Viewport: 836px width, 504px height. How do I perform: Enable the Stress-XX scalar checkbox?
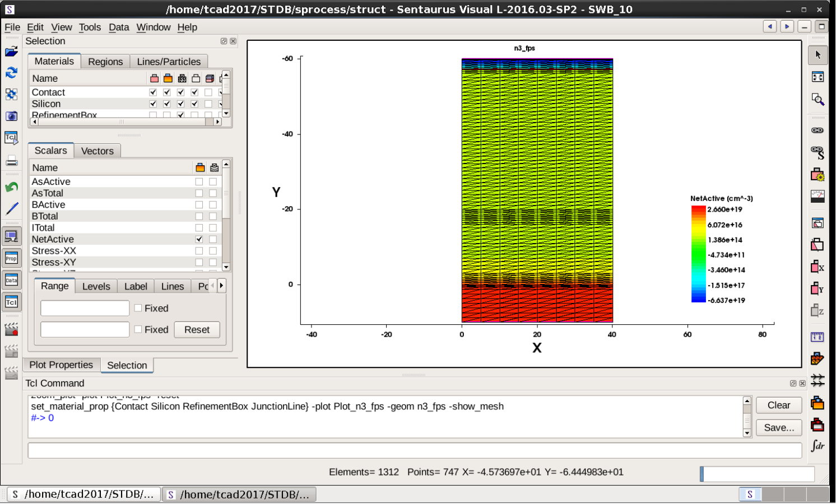coord(199,251)
